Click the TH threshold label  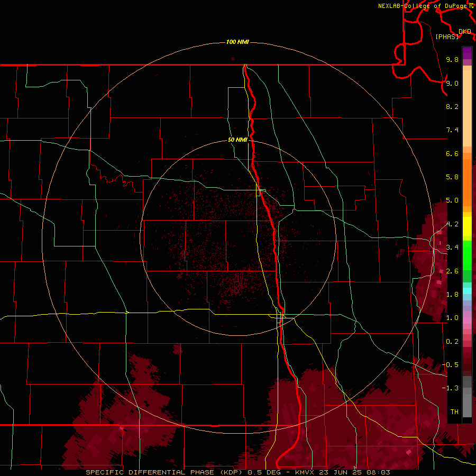click(454, 412)
